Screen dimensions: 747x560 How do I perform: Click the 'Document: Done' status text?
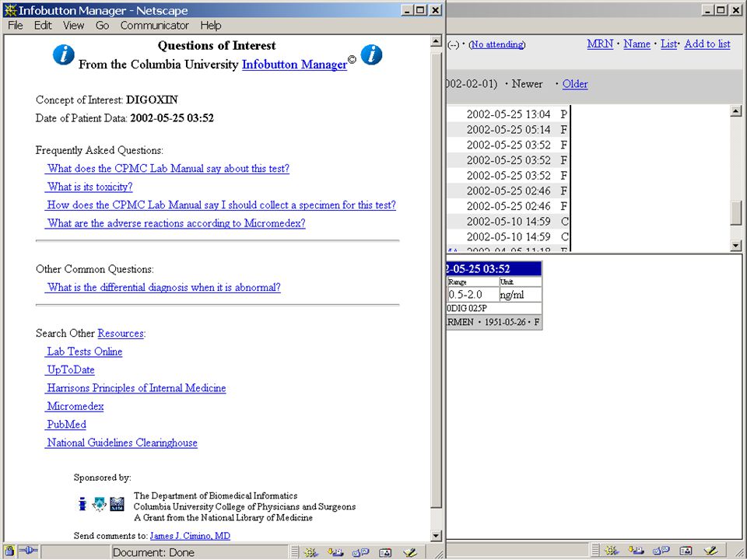click(153, 552)
